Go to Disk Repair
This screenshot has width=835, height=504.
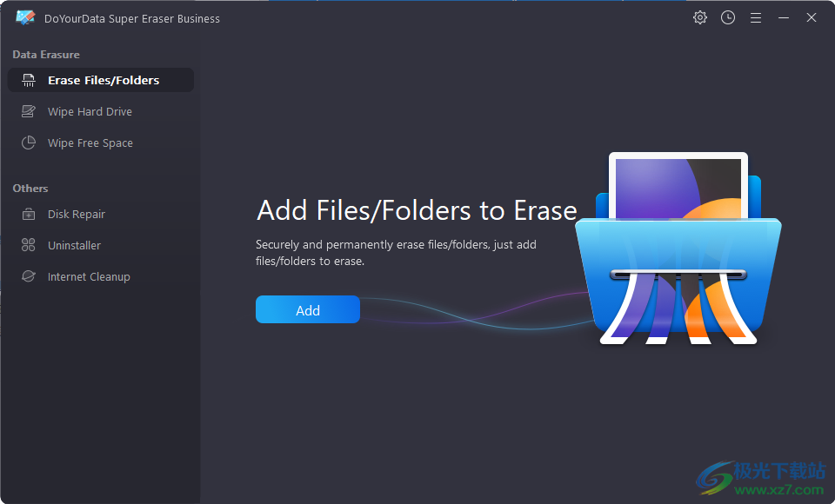[x=101, y=214]
